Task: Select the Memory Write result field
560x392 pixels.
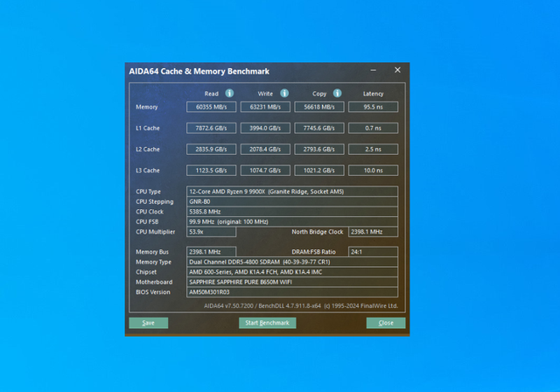Action: pos(265,107)
